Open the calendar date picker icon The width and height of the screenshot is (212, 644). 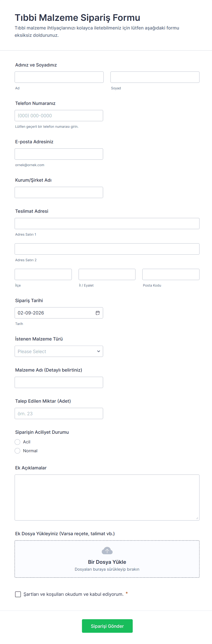(98, 313)
